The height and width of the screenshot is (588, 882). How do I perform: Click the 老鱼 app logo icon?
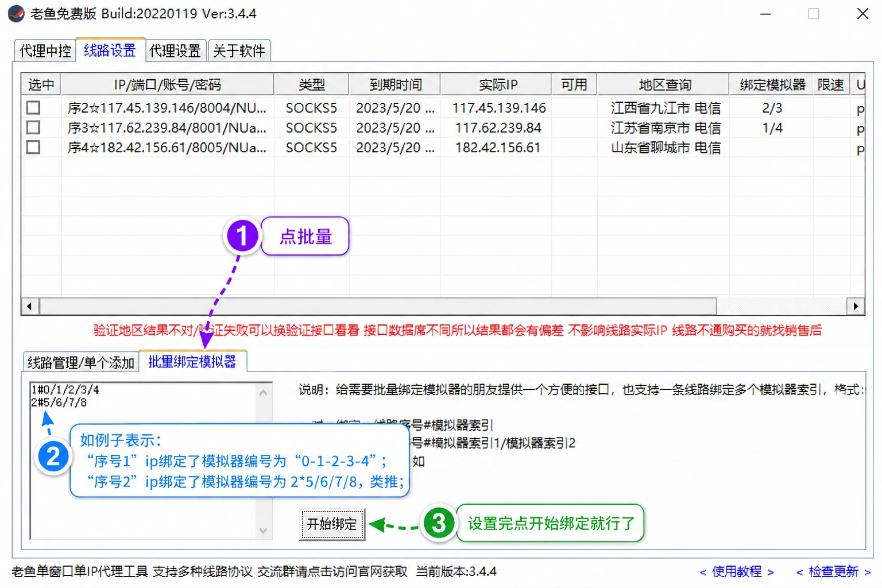tap(16, 13)
